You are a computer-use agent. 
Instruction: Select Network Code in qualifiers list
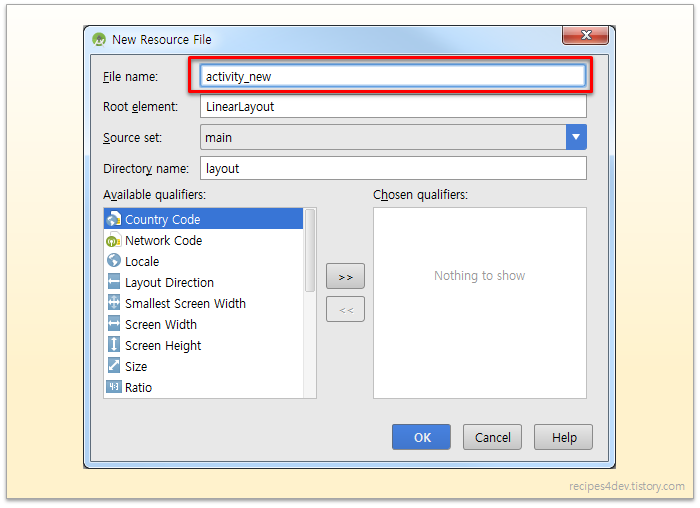(x=204, y=240)
